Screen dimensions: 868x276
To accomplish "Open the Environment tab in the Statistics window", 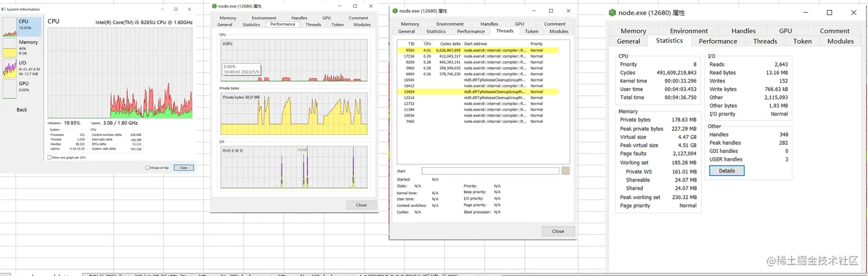I will (x=689, y=31).
